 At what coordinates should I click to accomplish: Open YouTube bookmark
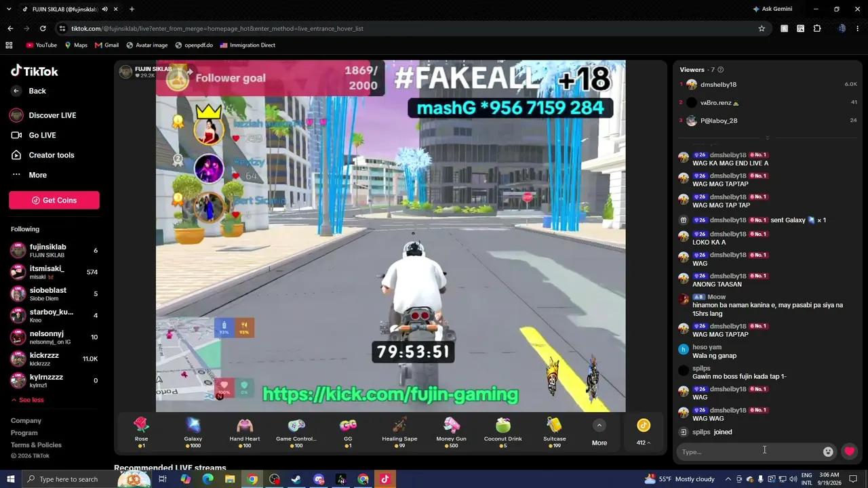pyautogui.click(x=41, y=45)
